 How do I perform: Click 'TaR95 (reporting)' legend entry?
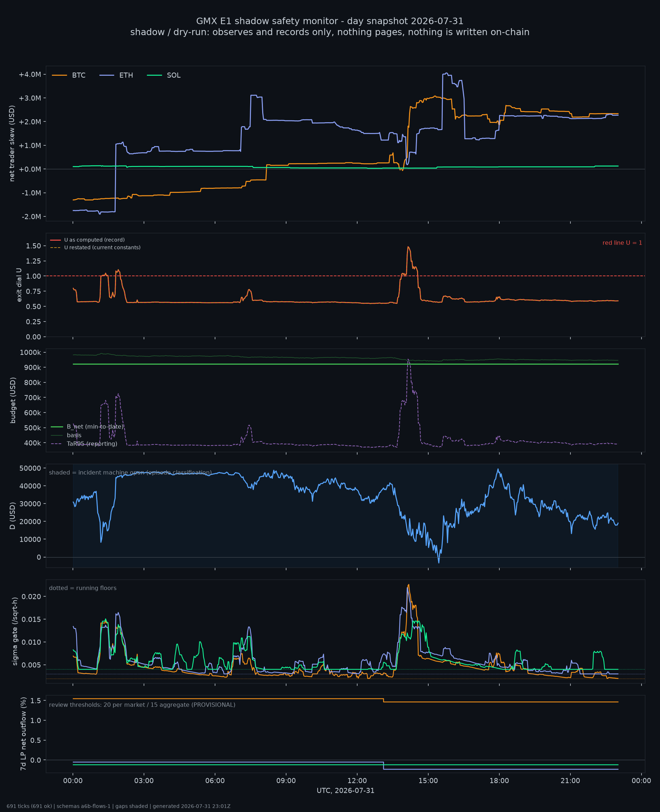(84, 444)
